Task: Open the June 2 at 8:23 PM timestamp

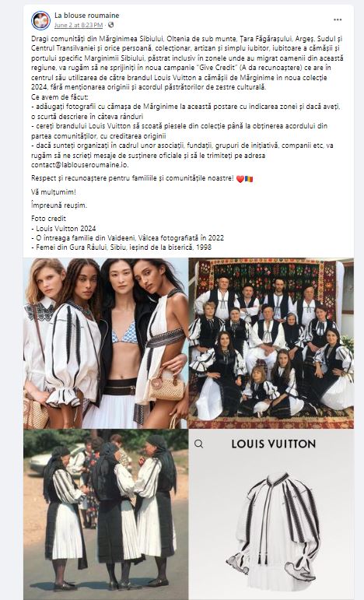Action: point(79,25)
